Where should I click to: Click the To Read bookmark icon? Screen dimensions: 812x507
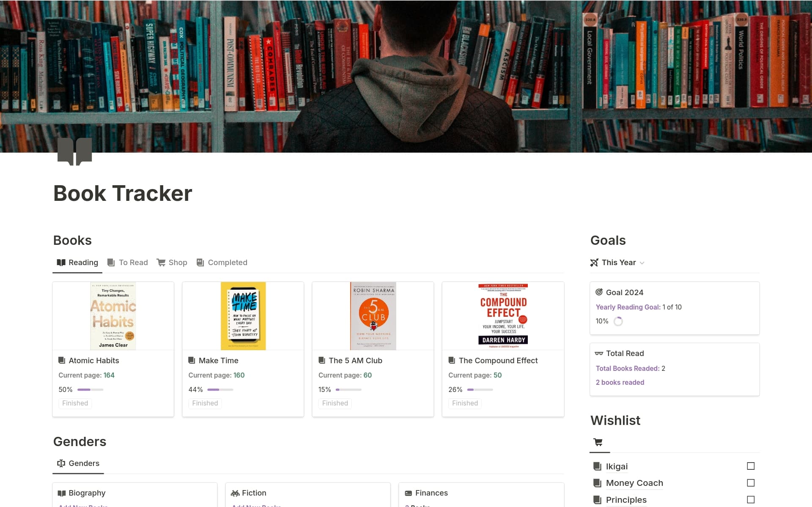coord(110,262)
